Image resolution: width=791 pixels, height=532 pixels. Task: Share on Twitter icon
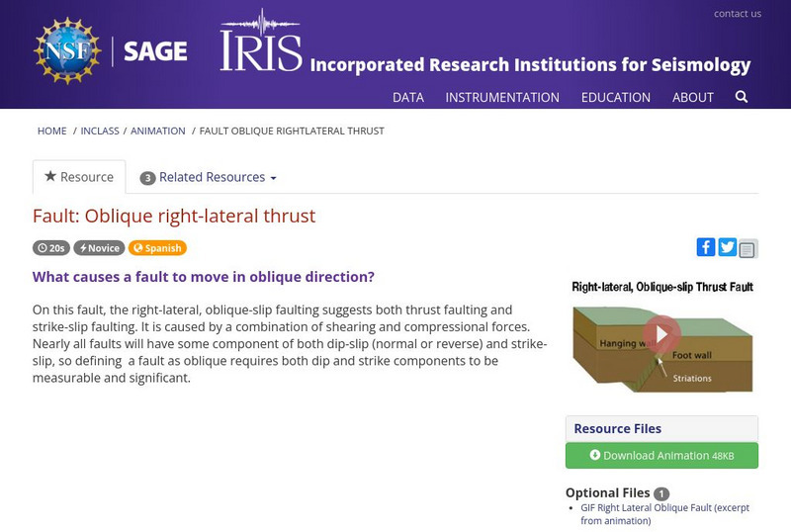[727, 247]
